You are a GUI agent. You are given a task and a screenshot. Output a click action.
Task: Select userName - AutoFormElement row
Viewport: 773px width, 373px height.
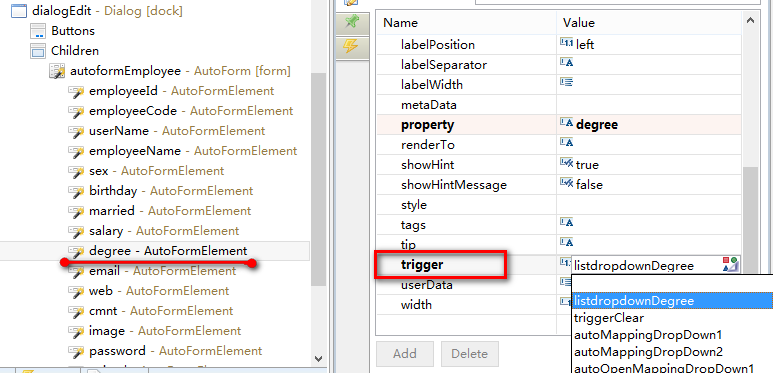click(x=177, y=131)
